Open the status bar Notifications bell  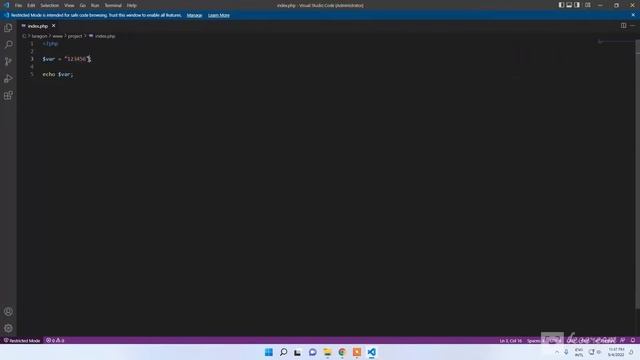coord(633,340)
